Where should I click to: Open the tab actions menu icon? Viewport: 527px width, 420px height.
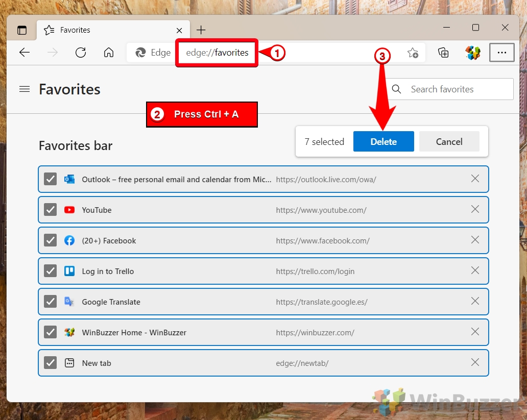click(x=22, y=30)
